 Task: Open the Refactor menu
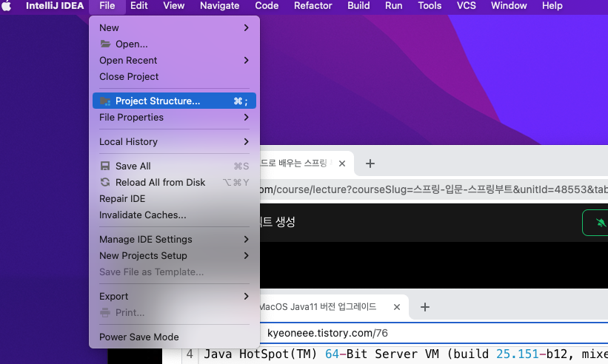point(313,6)
